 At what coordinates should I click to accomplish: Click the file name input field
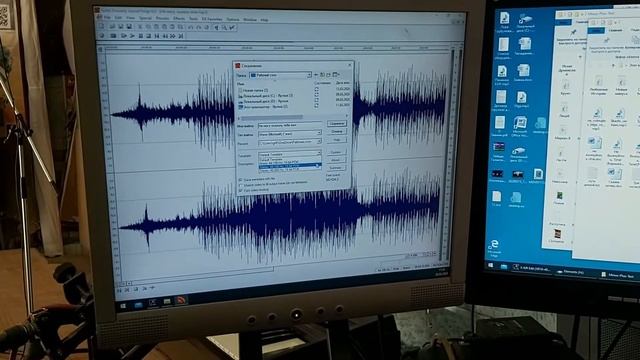pos(290,125)
